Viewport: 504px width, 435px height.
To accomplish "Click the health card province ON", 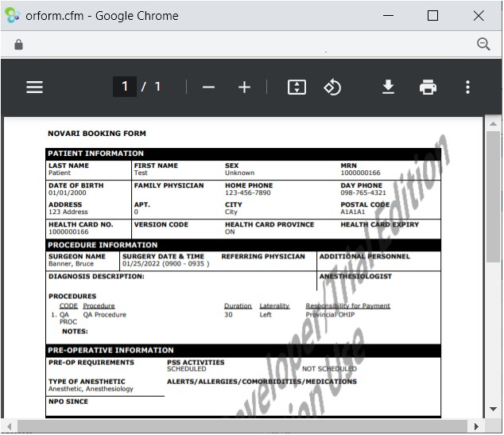I will 230,232.
